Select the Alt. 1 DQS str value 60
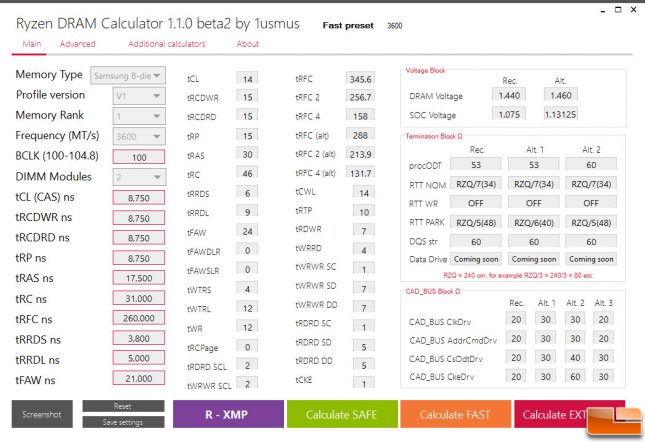Viewport: 645px width, 442px height. pyautogui.click(x=534, y=241)
